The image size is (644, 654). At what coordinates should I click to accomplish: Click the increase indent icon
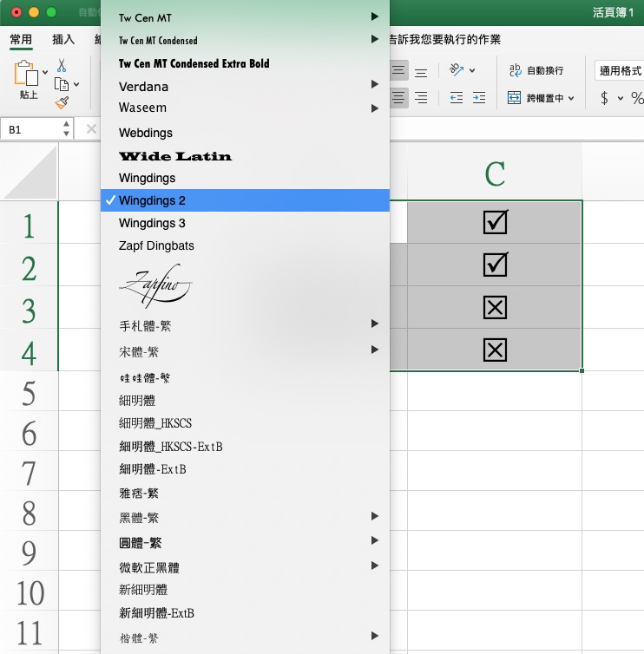tap(479, 98)
